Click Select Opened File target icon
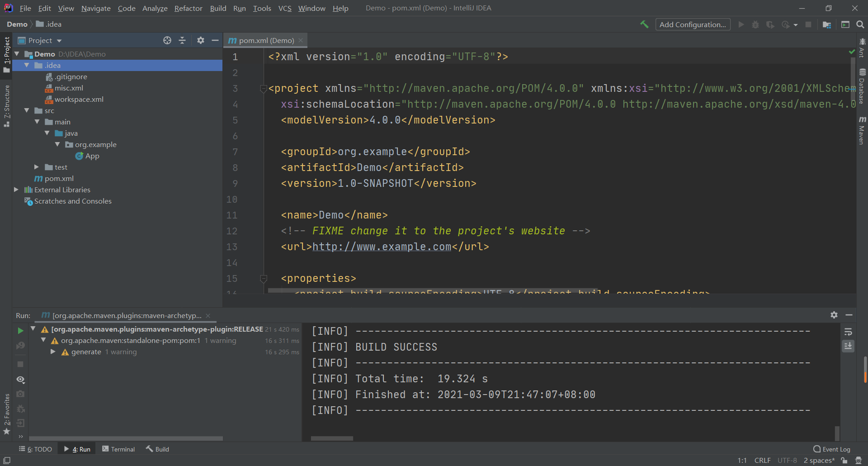The width and height of the screenshot is (868, 466). (x=167, y=40)
